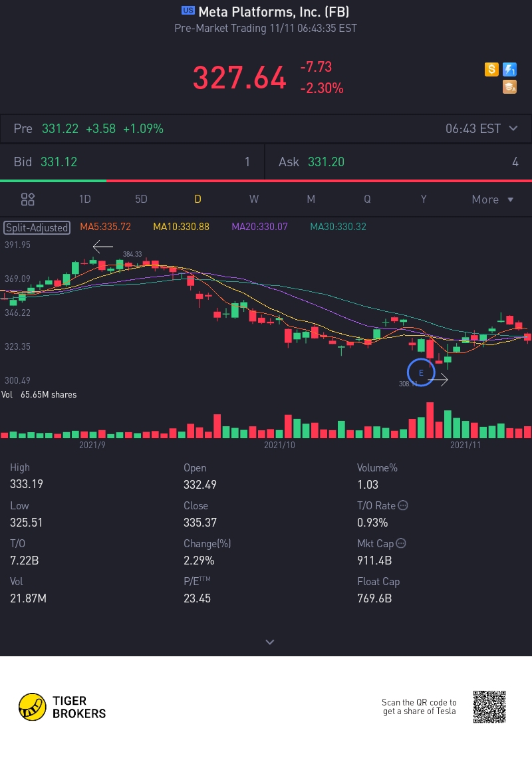
Task: Tap MA10:330.88 indicator label
Action: pos(182,227)
